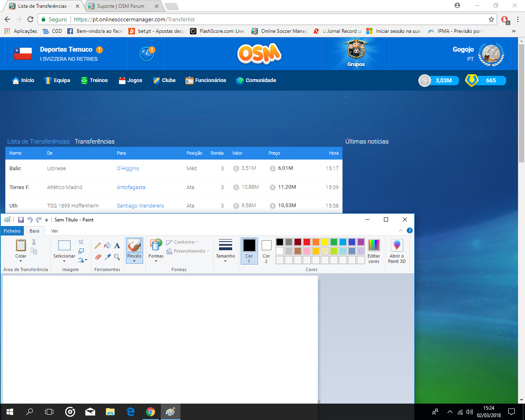The image size is (525, 420).
Task: Choose the Fill with color bucket tool
Action: pos(107,246)
